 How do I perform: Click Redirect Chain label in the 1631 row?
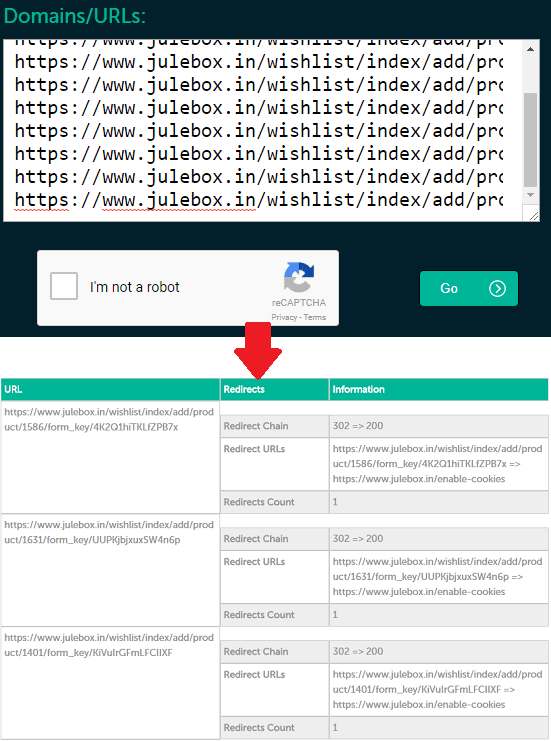(256, 539)
